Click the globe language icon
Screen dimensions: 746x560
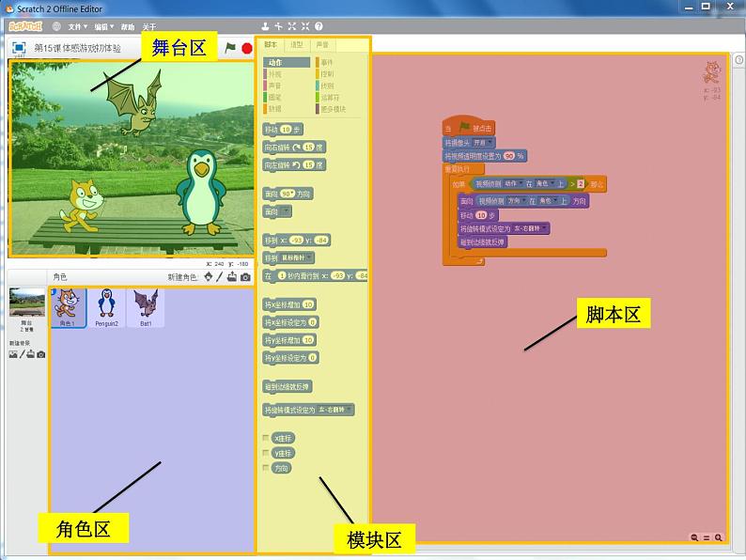[x=56, y=26]
